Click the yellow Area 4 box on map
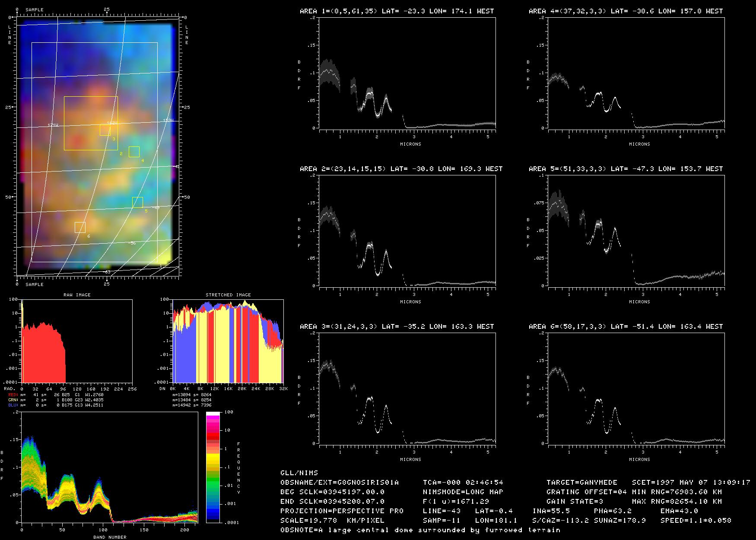Screen dimensions: 756x540 pos(134,152)
